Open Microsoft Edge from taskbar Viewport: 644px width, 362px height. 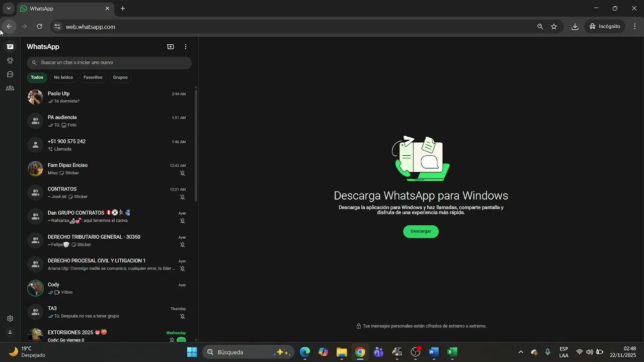305,352
